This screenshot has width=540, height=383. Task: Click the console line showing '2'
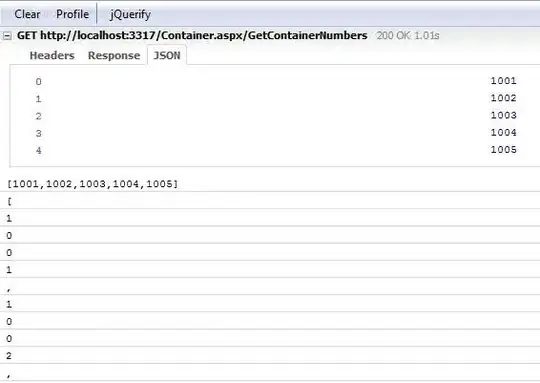[270, 356]
